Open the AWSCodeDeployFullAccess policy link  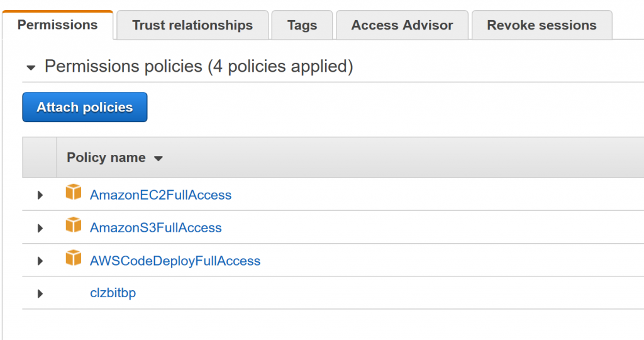(175, 261)
